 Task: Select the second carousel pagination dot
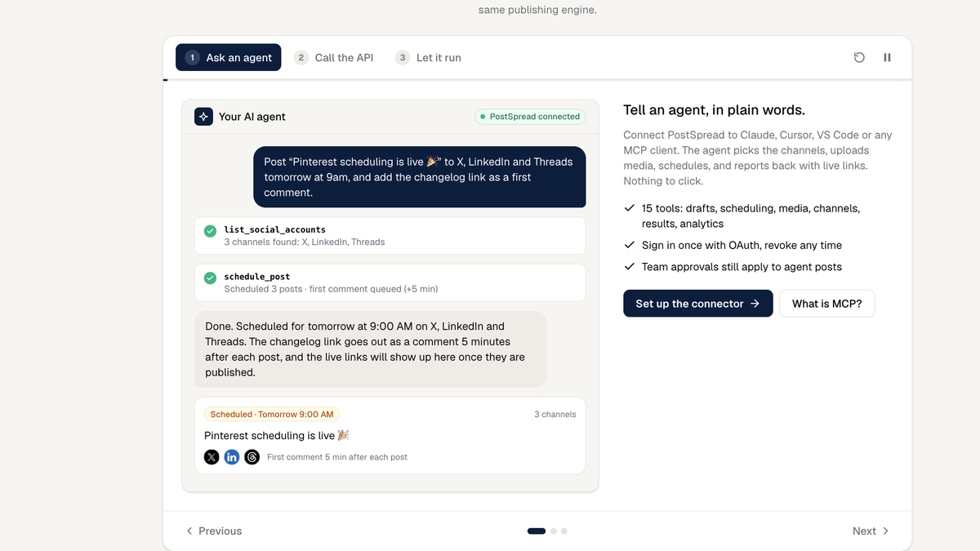pyautogui.click(x=554, y=531)
